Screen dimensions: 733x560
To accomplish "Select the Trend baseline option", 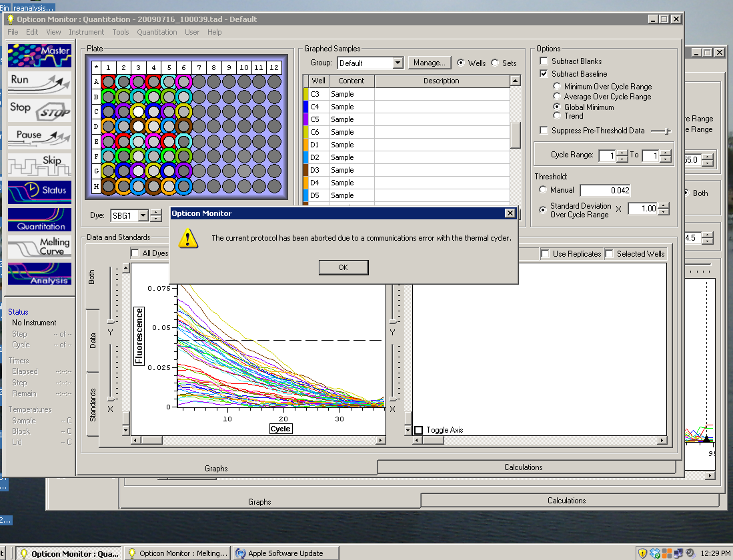I will (558, 116).
